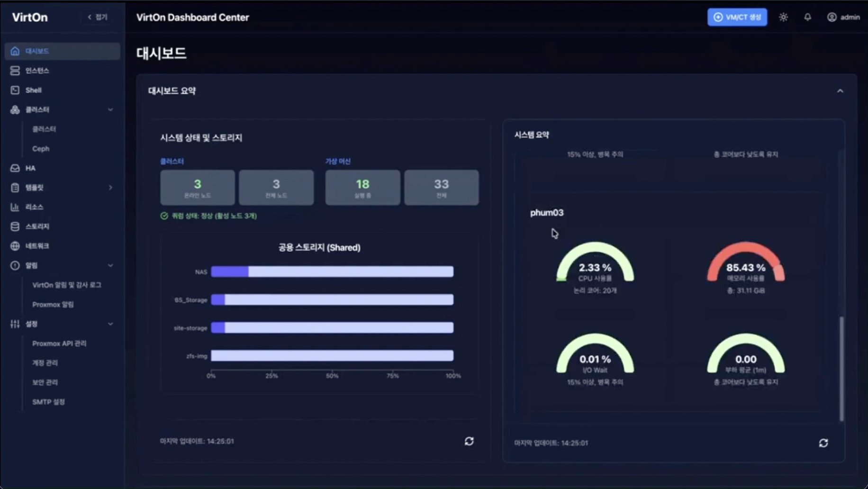Refresh the system status and storage panel
This screenshot has height=489, width=868.
point(469,441)
